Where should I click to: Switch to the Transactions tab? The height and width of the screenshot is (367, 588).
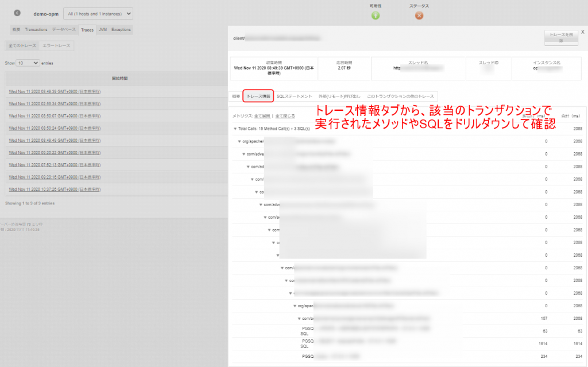pos(36,30)
